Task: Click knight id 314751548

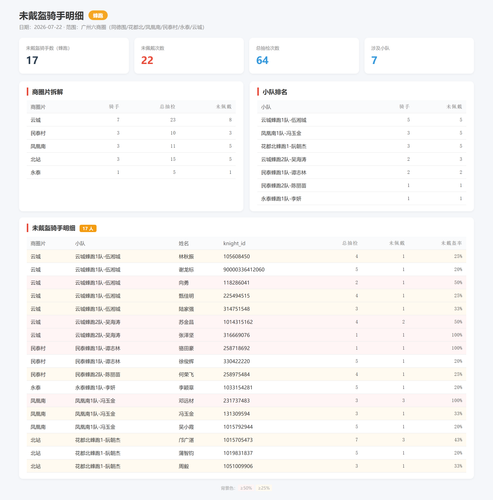Action: point(237,309)
